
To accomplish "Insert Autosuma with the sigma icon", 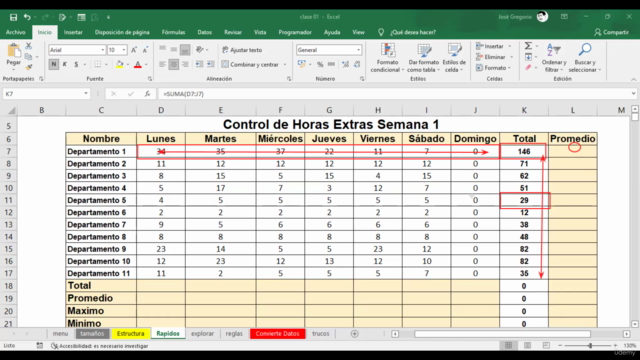I will 528,46.
